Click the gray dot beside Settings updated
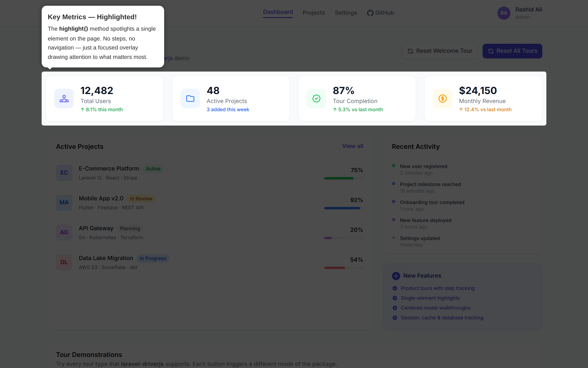 pos(394,238)
